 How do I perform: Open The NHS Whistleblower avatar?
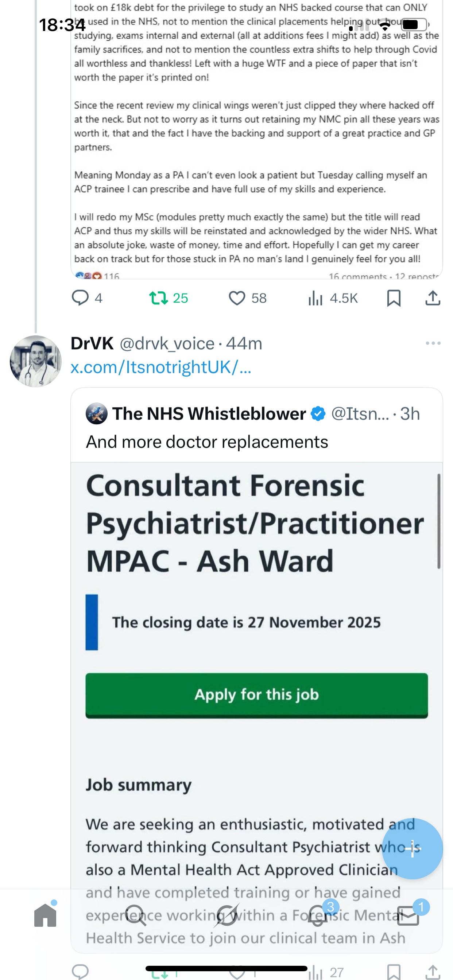click(96, 413)
